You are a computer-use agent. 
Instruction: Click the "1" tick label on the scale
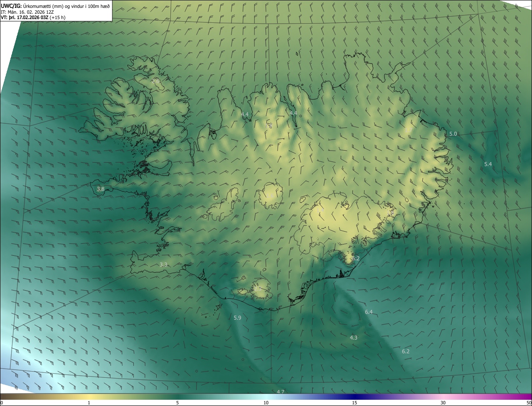pos(89,403)
